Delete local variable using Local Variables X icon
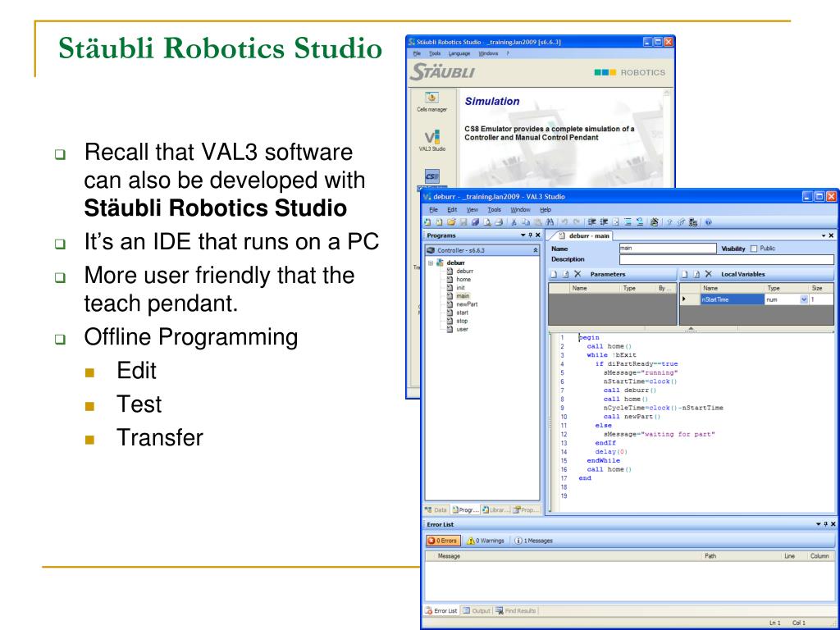This screenshot has height=630, width=840. tap(708, 274)
